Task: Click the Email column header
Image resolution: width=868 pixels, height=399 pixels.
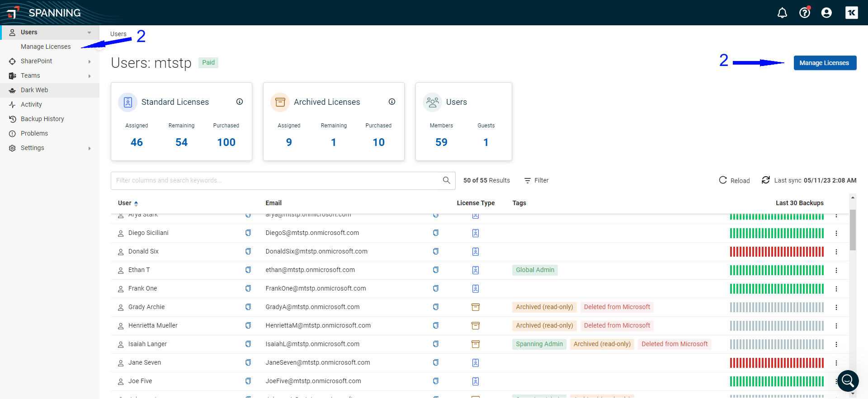Action: tap(274, 203)
